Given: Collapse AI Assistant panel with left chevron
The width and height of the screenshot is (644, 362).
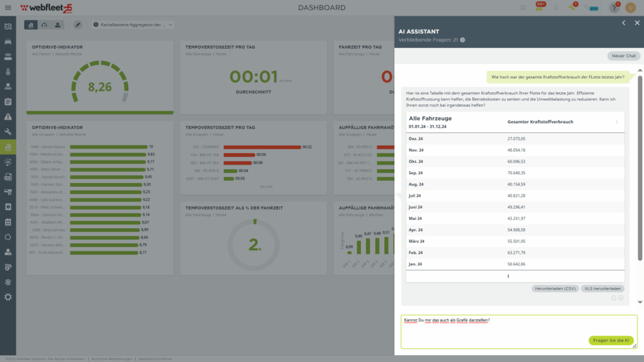Looking at the screenshot, I should [623, 23].
